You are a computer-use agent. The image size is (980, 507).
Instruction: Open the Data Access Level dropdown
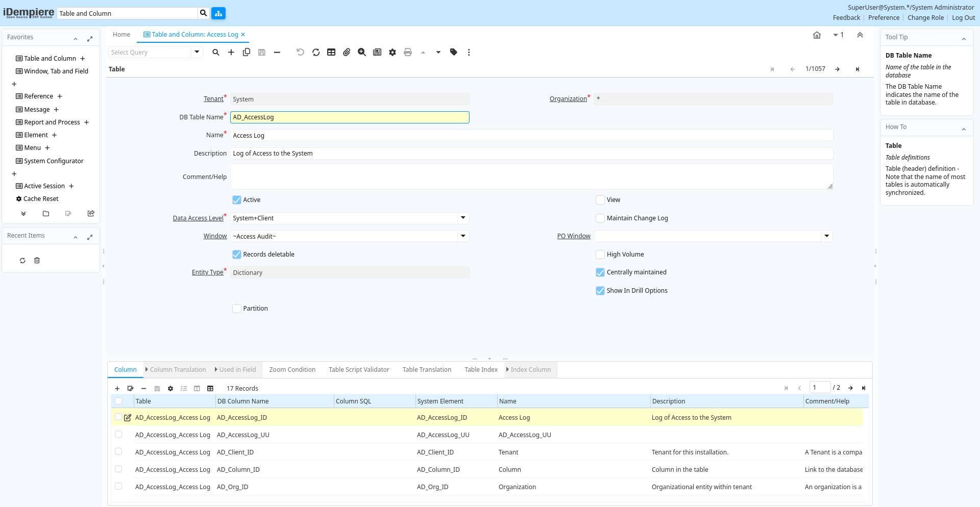[x=463, y=218]
